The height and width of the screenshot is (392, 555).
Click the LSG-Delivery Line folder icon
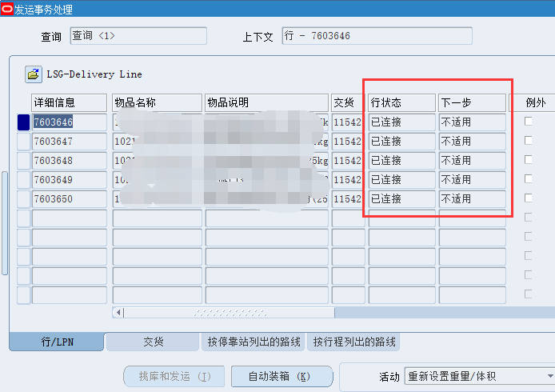[33, 74]
